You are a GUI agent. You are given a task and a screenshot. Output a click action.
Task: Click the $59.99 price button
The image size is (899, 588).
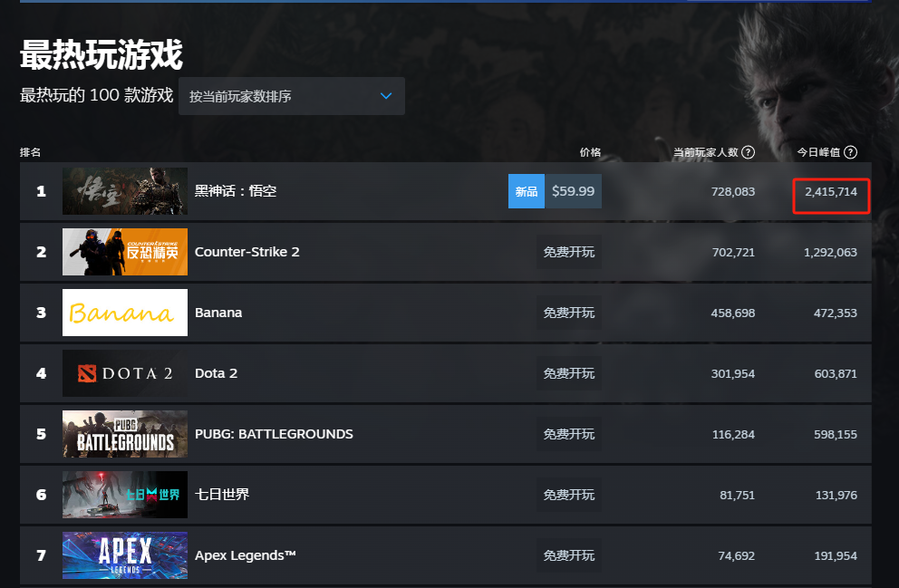573,191
